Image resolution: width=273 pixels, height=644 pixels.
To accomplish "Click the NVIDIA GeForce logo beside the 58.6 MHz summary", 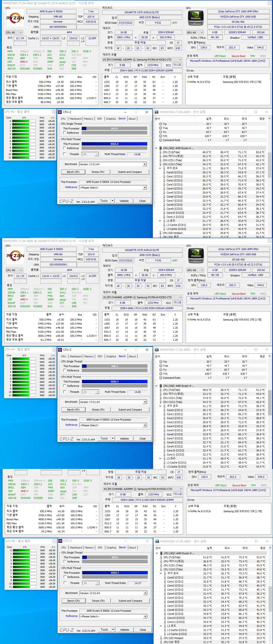I will [195, 18].
